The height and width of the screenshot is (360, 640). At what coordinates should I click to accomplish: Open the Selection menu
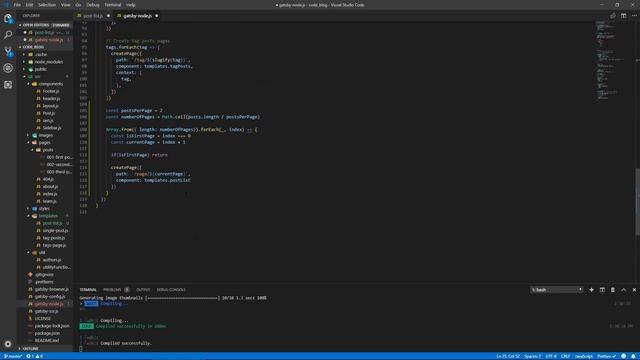point(47,5)
